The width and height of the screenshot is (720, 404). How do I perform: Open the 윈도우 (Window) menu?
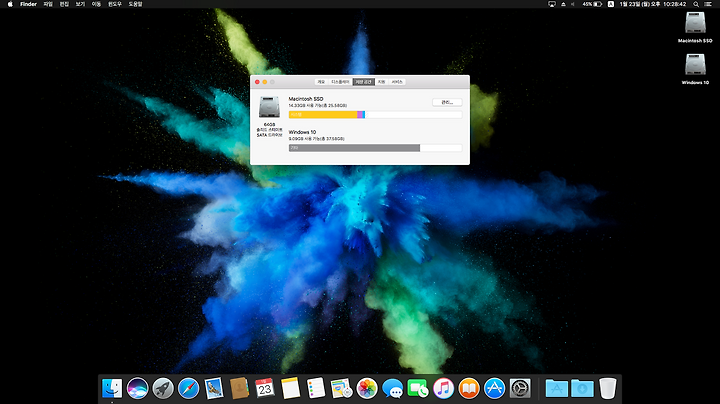tap(115, 4)
